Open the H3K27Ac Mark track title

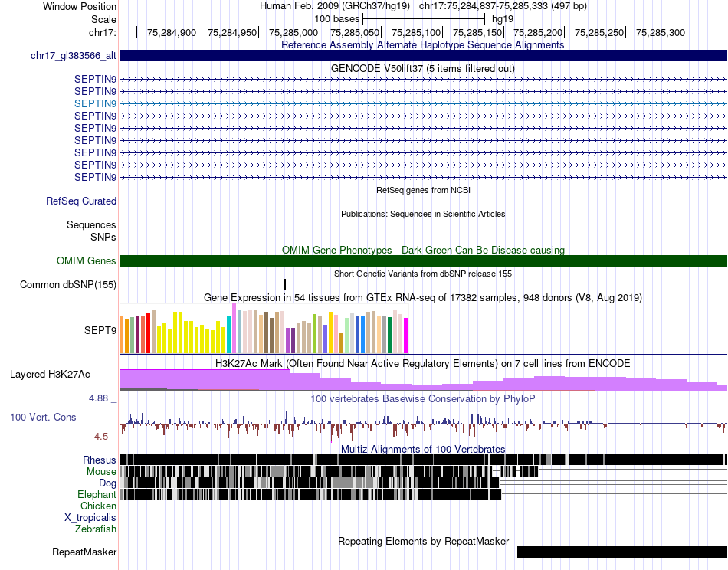click(x=423, y=363)
